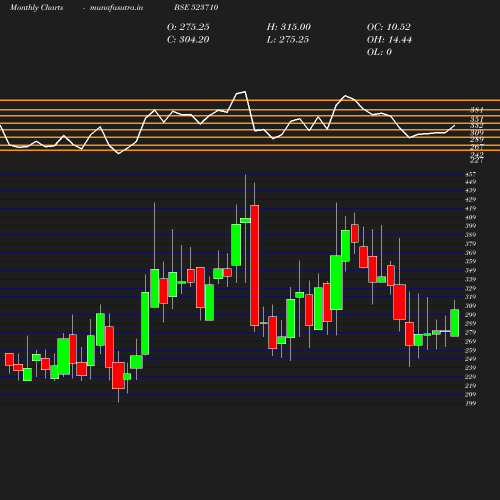Click the "219" price axis label
The image size is (500, 500).
[471, 386]
